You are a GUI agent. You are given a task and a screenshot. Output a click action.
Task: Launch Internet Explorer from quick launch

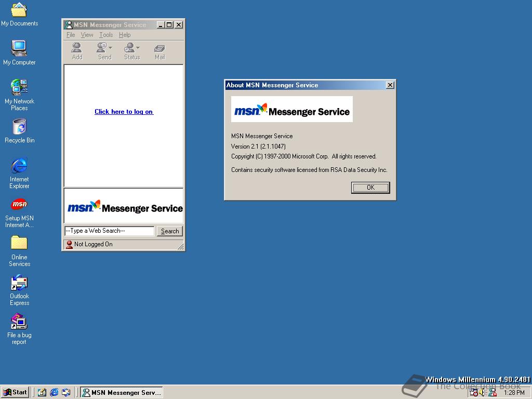coord(54,392)
